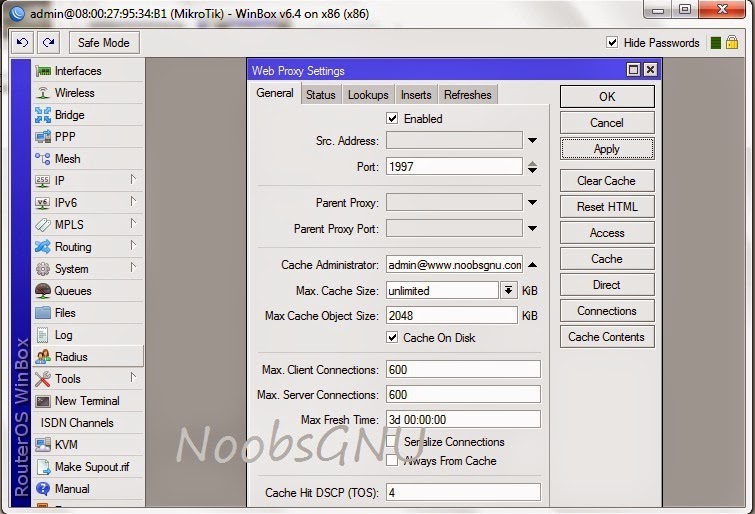Click the OK button
Viewport: 755px width, 514px height.
point(607,97)
